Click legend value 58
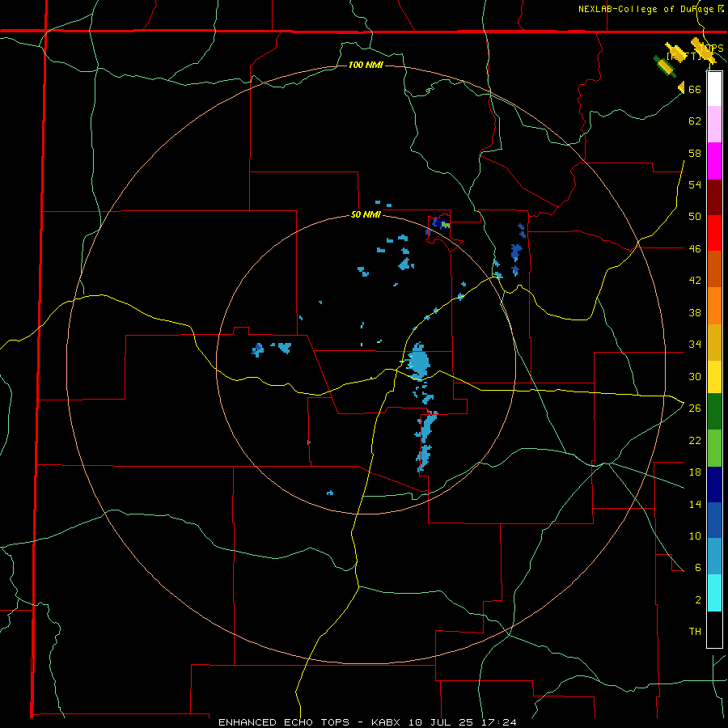Screen dimensions: 728x728 click(695, 153)
